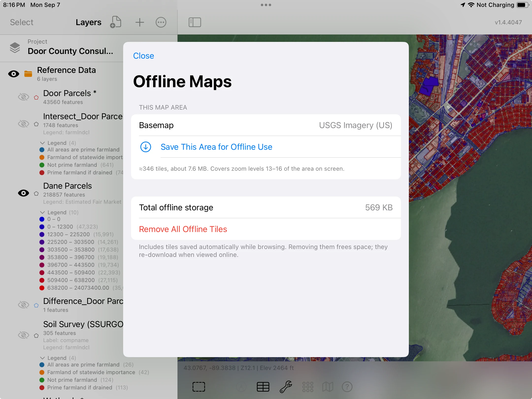Tap the 0 – 12300 blue legend swatch
Image resolution: width=532 pixels, height=399 pixels.
[42, 227]
